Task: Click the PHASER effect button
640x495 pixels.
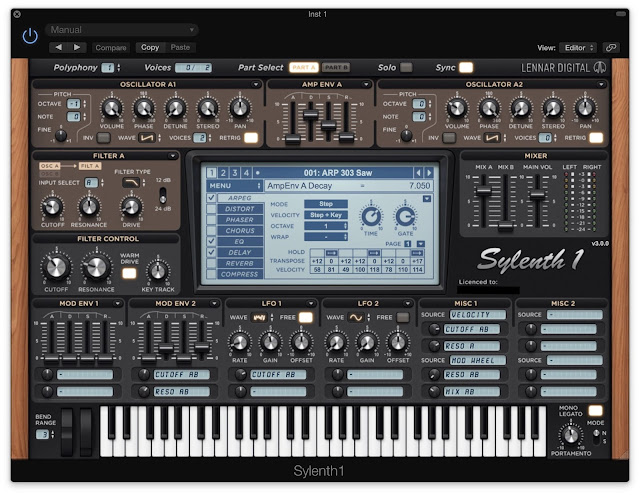Action: pyautogui.click(x=240, y=220)
